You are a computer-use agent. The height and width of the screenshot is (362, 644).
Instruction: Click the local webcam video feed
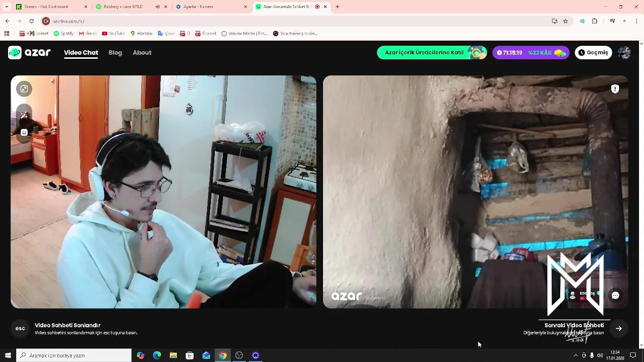(x=164, y=192)
